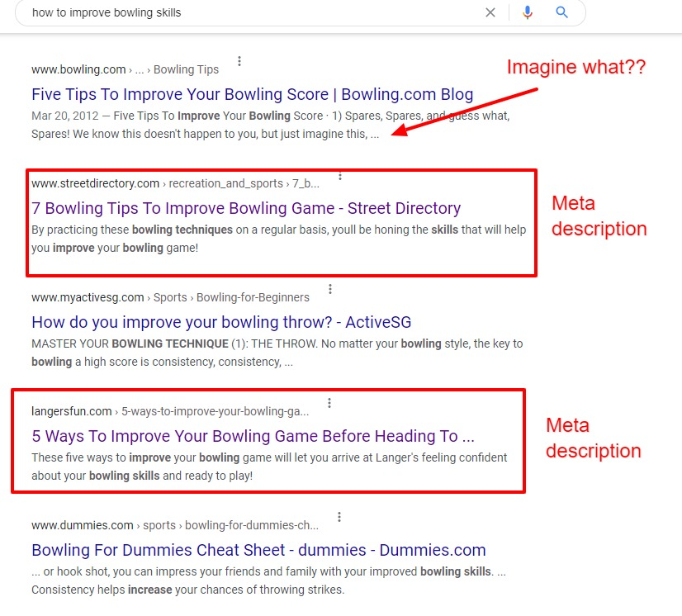682x616 pixels.
Task: Click the voice search microphone icon
Action: 528,12
